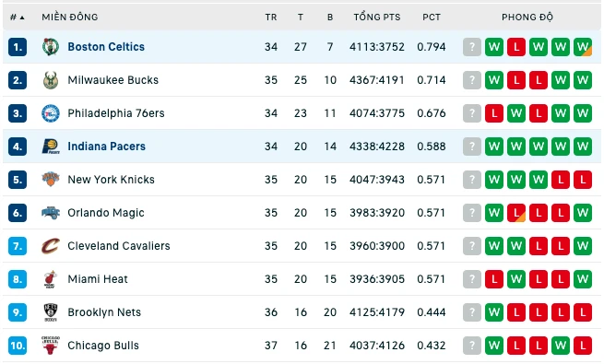
Task: Click the Orlando Magic logo
Action: (51, 213)
